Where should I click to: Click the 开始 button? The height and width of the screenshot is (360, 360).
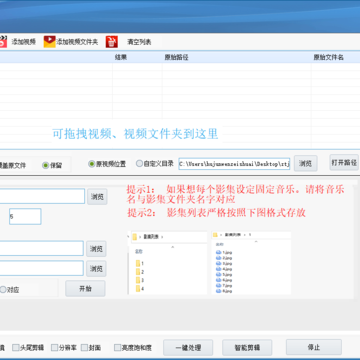coord(85,289)
